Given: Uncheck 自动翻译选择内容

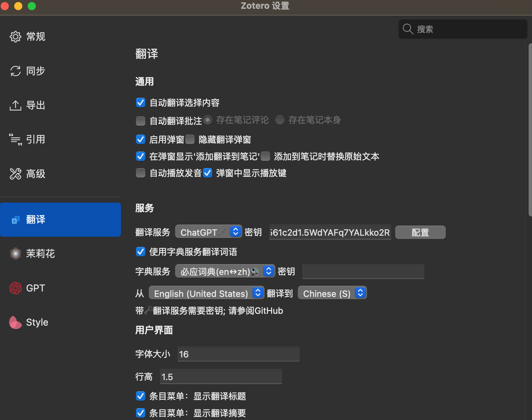Looking at the screenshot, I should click(x=141, y=102).
